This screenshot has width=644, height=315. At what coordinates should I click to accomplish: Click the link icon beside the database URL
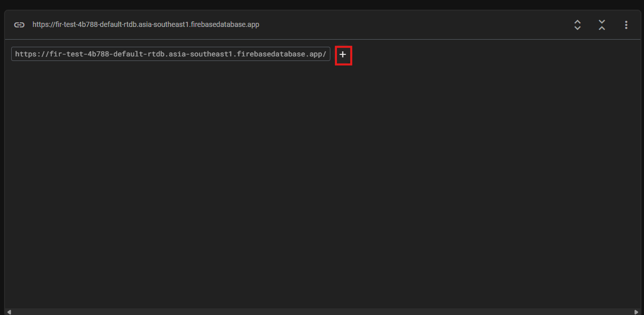tap(19, 25)
